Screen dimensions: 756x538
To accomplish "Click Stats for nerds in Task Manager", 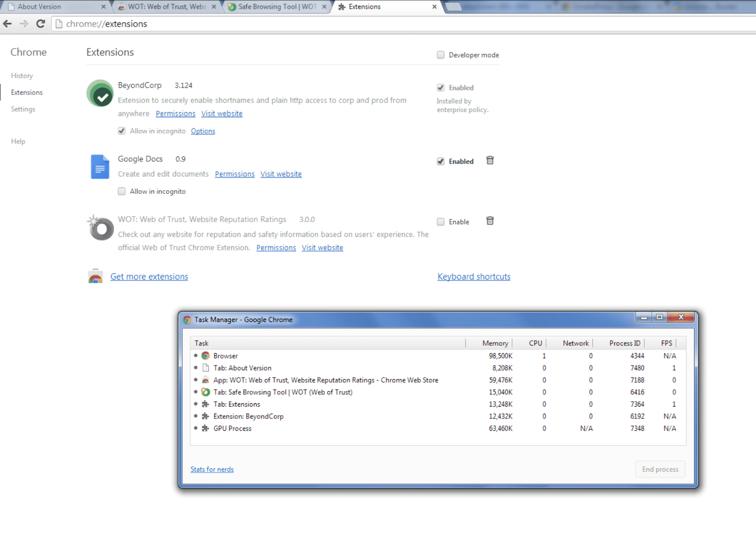I will click(x=212, y=469).
